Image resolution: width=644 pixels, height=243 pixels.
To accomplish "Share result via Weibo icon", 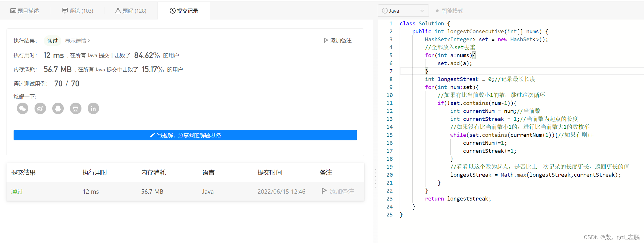I will tap(40, 109).
